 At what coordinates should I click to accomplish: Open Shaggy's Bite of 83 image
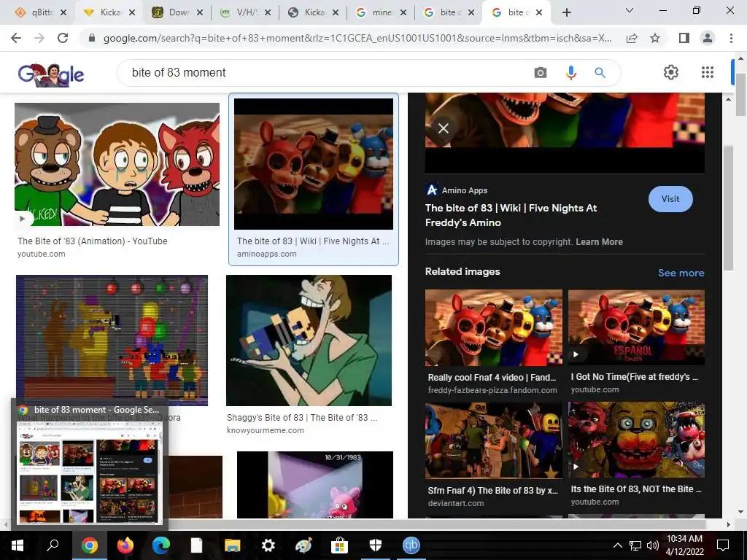click(309, 341)
